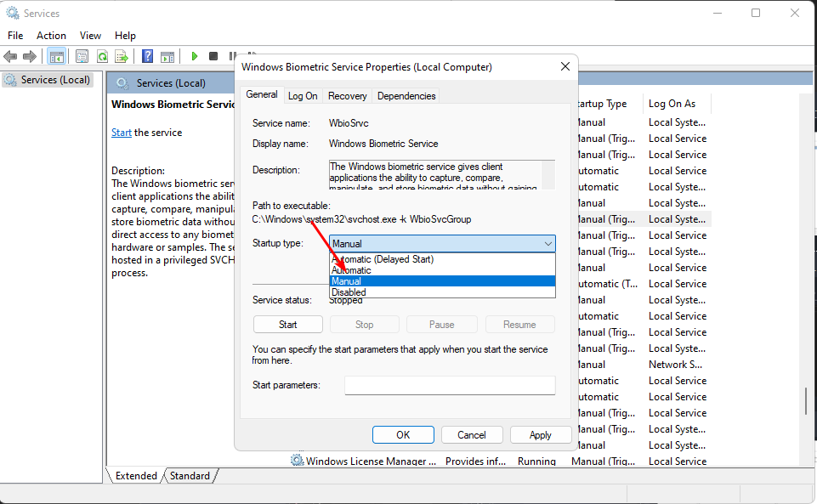Switch to the Recovery tab
817x504 pixels.
348,96
